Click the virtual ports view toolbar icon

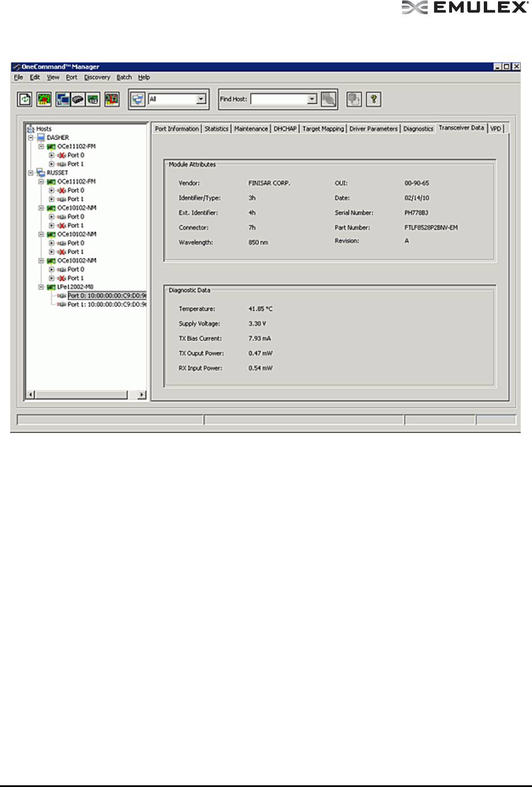[93, 99]
